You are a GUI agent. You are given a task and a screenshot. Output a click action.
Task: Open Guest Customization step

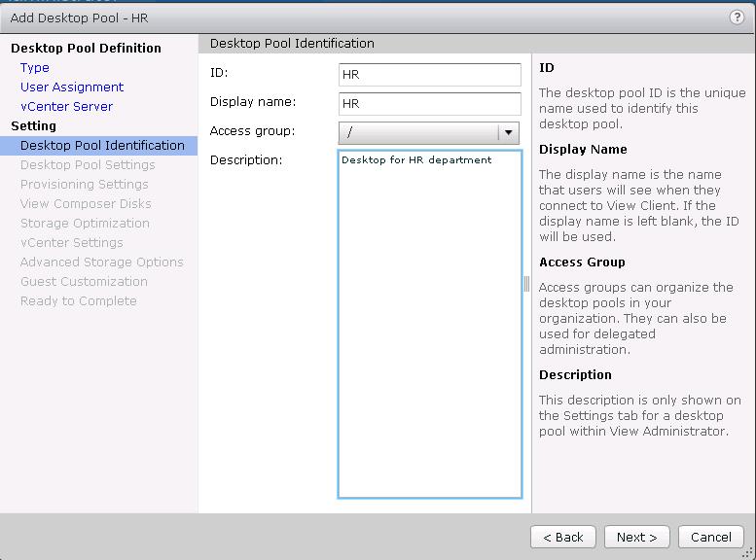point(84,282)
